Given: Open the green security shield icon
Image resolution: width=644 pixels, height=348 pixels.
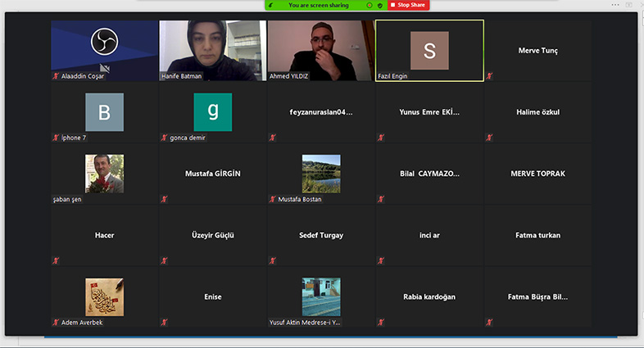Looking at the screenshot, I should pos(380,6).
